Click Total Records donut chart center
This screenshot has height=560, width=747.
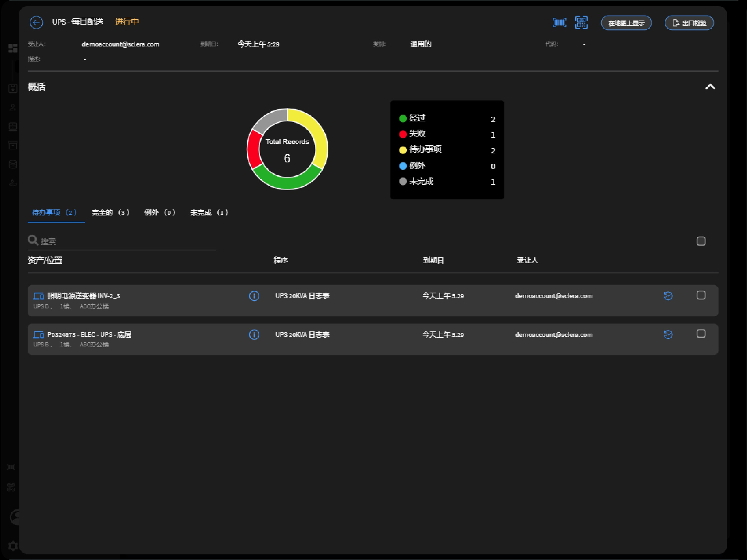(287, 149)
